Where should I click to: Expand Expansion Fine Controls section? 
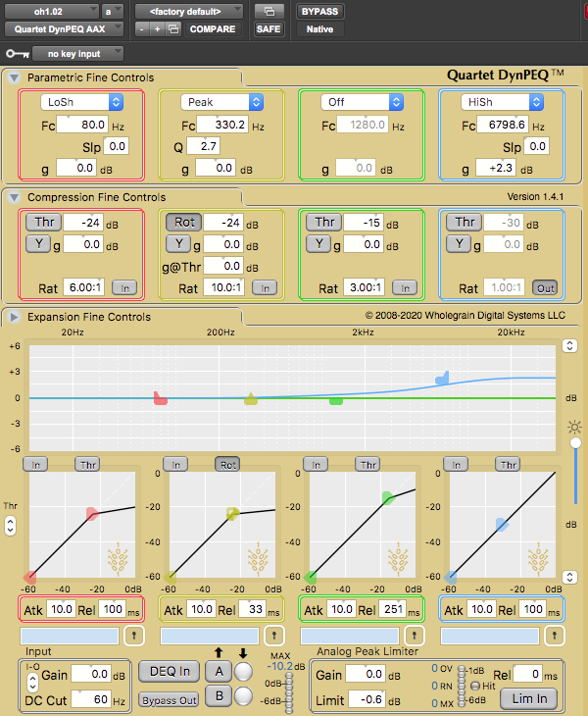14,317
